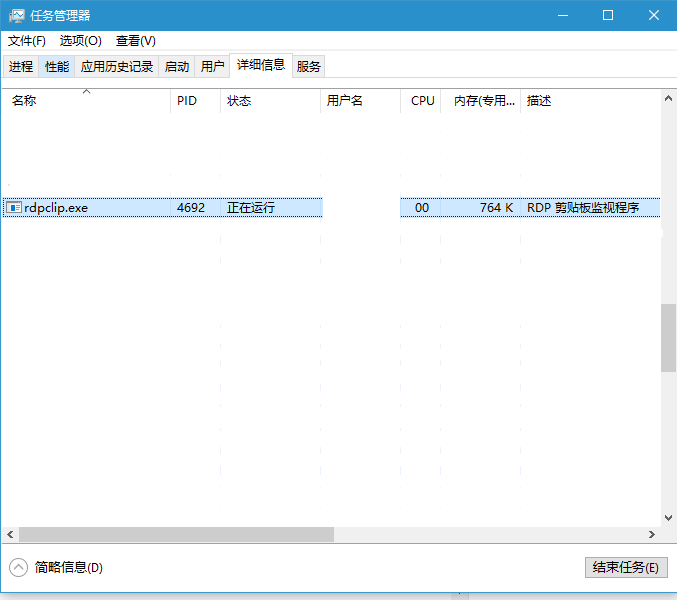Viewport: 677px width, 600px height.
Task: Maximize the Task Manager window
Action: point(608,16)
